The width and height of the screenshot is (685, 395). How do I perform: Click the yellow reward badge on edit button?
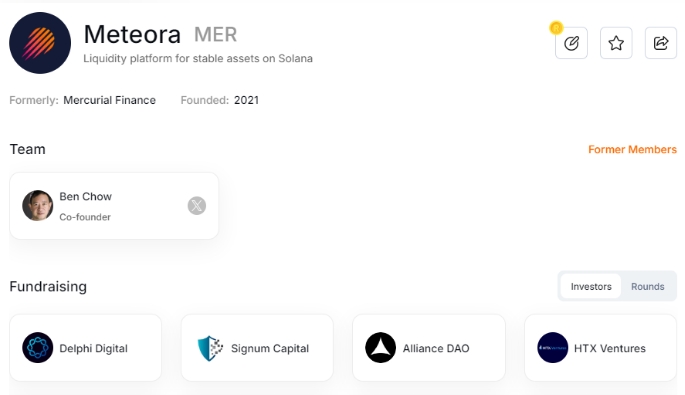556,28
